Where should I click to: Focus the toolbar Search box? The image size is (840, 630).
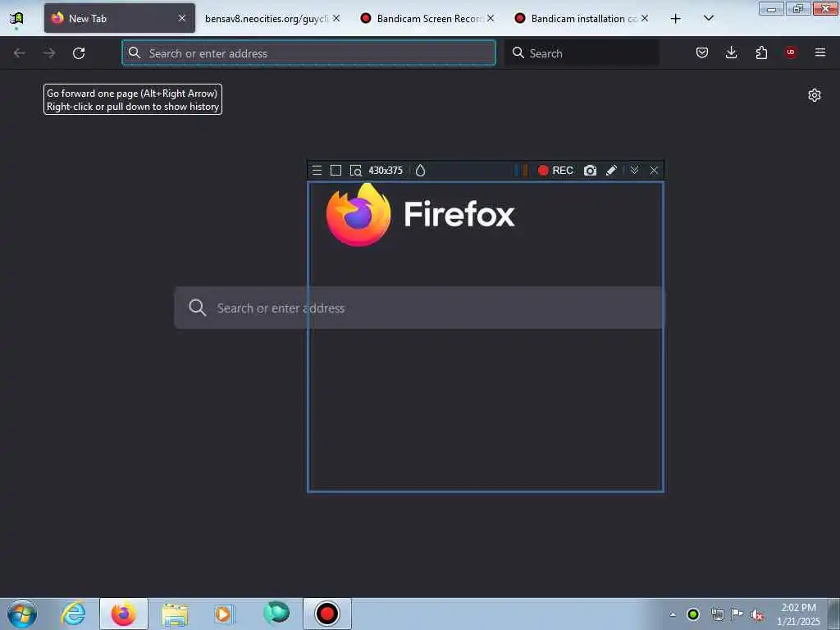tap(582, 53)
